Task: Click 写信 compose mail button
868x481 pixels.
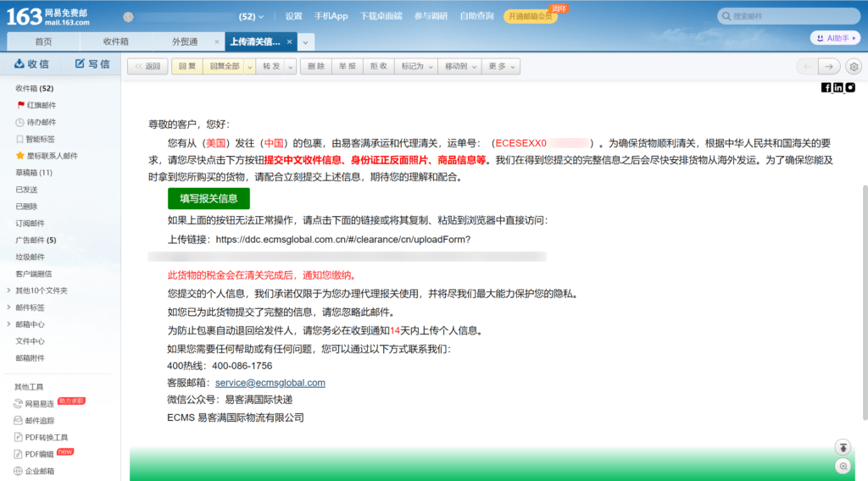Action: pyautogui.click(x=92, y=64)
